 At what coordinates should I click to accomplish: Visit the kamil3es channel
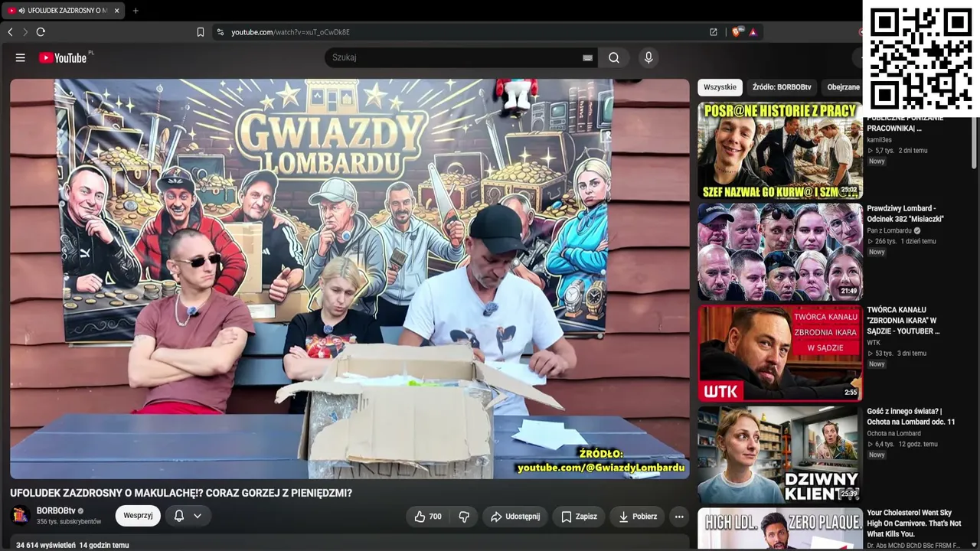879,140
